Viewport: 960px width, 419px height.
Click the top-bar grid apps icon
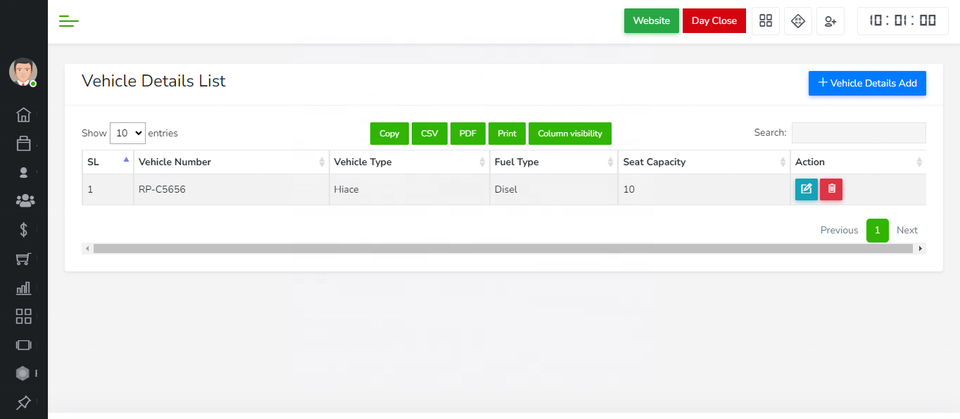click(x=765, y=21)
